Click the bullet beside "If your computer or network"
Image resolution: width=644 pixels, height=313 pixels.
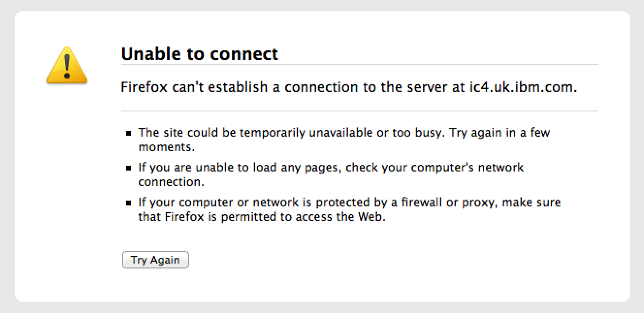tap(129, 203)
